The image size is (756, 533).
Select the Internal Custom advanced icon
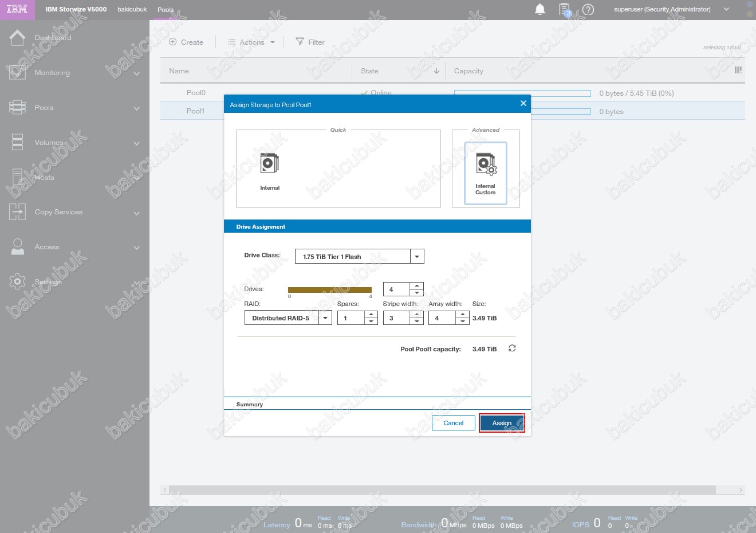click(486, 165)
